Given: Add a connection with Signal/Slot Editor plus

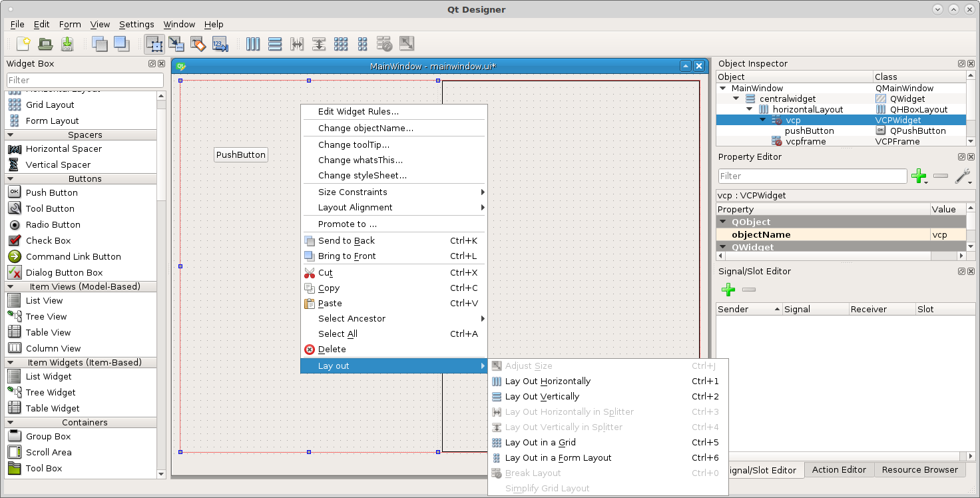Looking at the screenshot, I should point(728,290).
